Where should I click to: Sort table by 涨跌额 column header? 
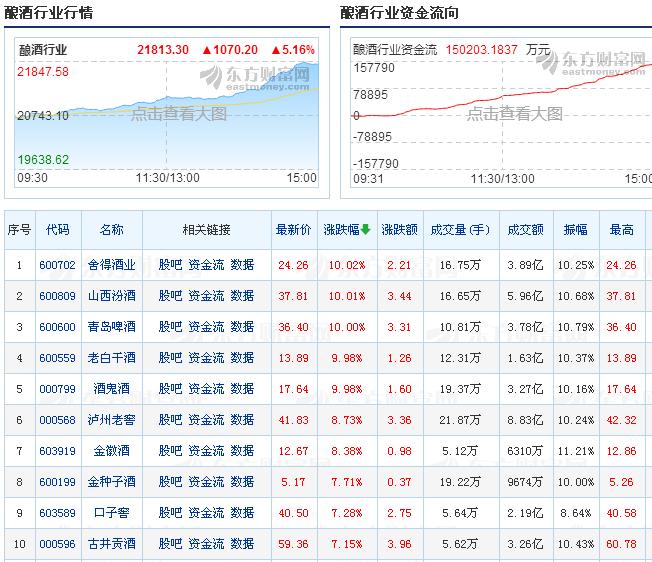pos(400,229)
